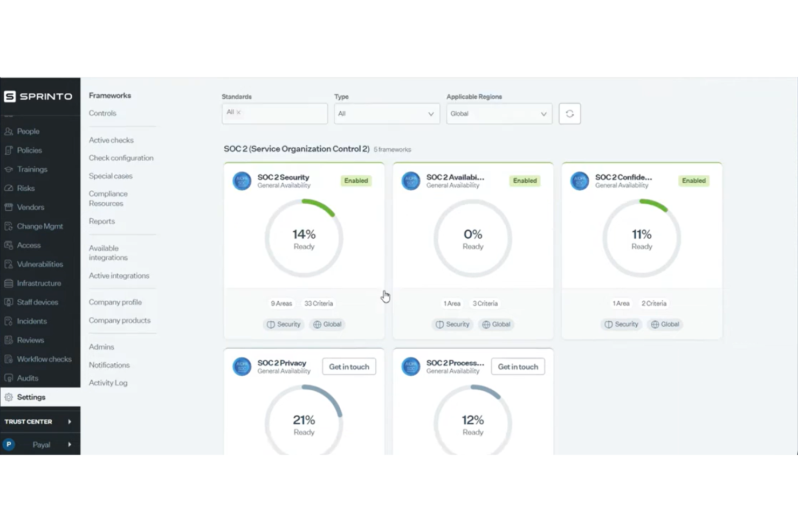Expand the Trust Center menu arrow

[x=70, y=422]
